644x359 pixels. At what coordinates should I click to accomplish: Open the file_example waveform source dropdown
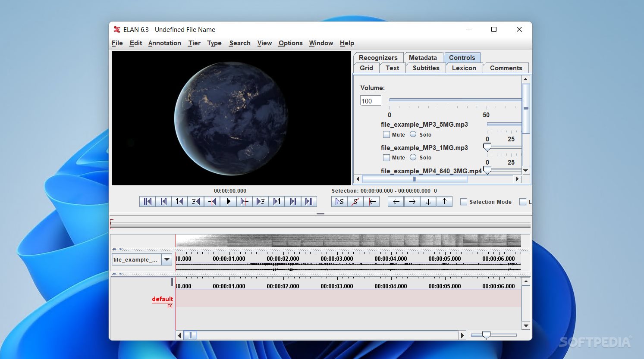tap(166, 259)
